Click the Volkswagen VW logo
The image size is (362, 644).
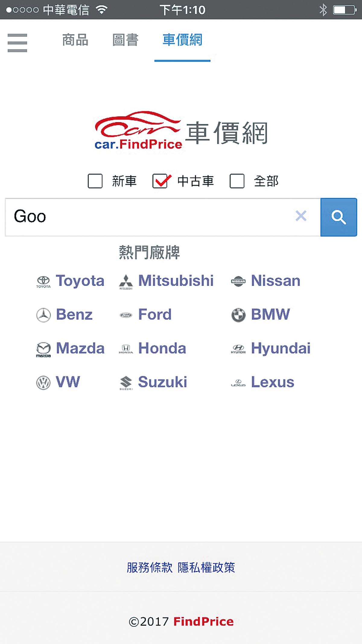[x=43, y=383]
